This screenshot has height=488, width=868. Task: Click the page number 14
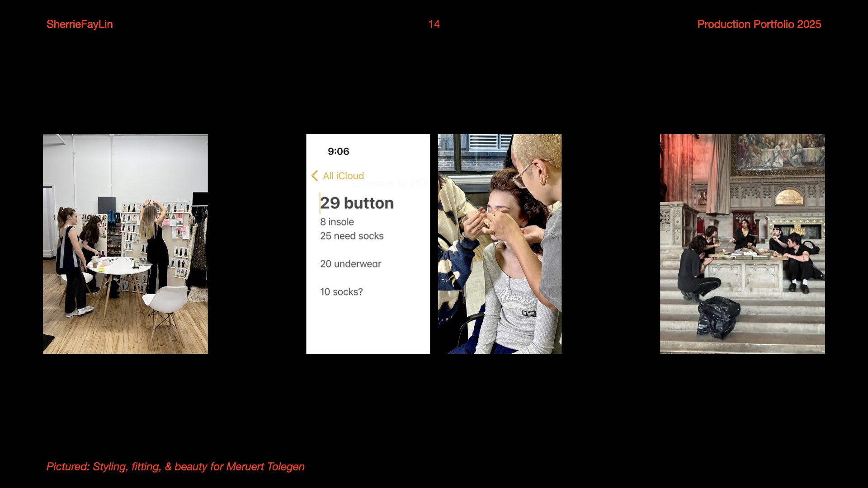434,24
